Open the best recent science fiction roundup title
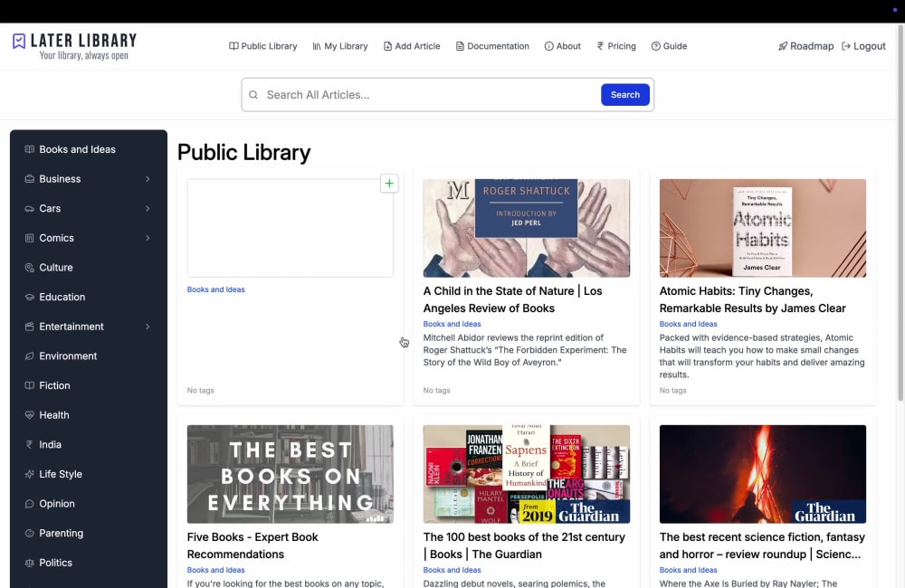 762,545
